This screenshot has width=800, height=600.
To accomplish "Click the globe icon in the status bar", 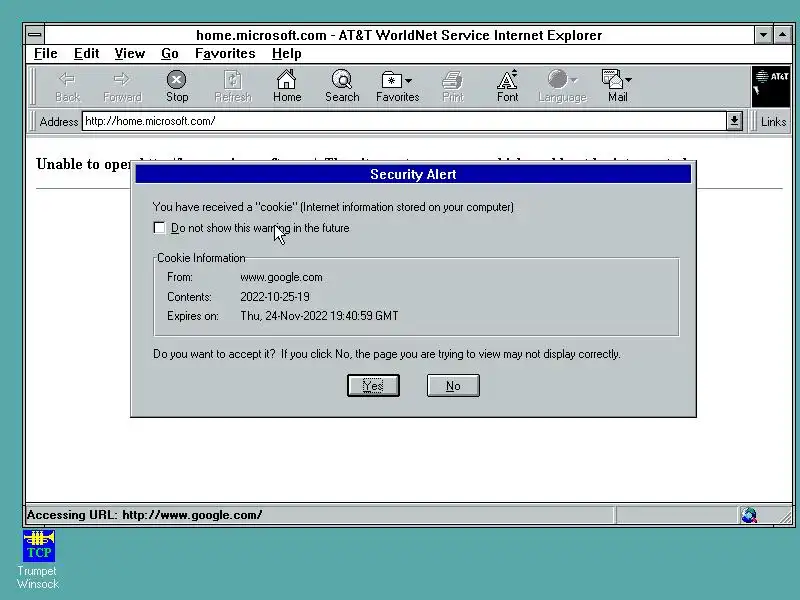I will (x=749, y=515).
